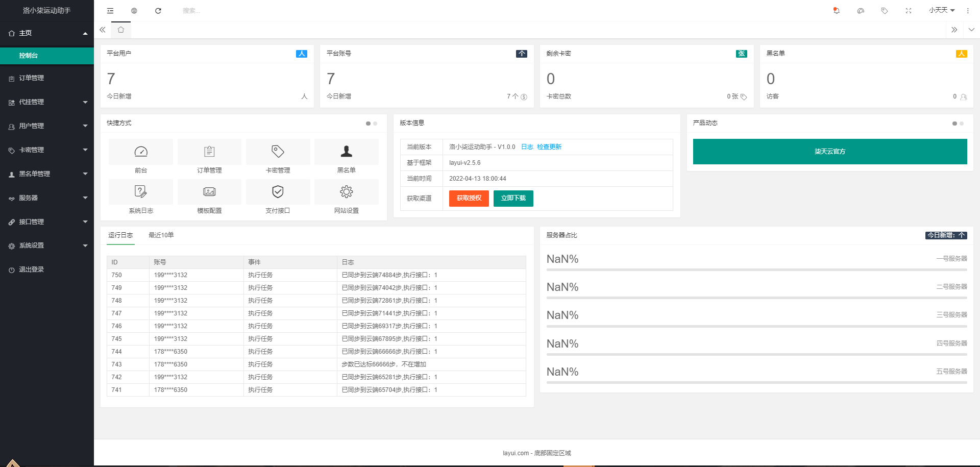The width and height of the screenshot is (980, 467).
Task: Switch to the 最近10单 tab
Action: click(x=161, y=235)
